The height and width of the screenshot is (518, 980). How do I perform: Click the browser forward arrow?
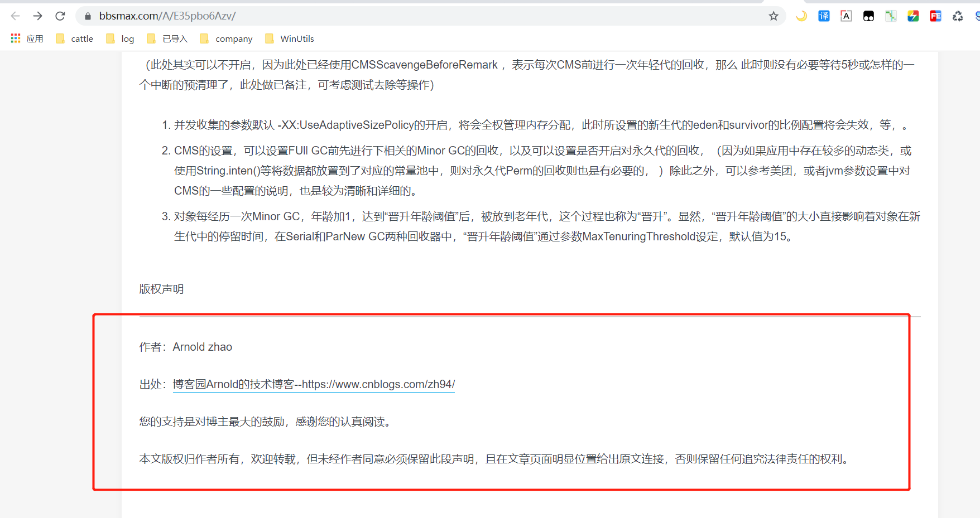37,16
